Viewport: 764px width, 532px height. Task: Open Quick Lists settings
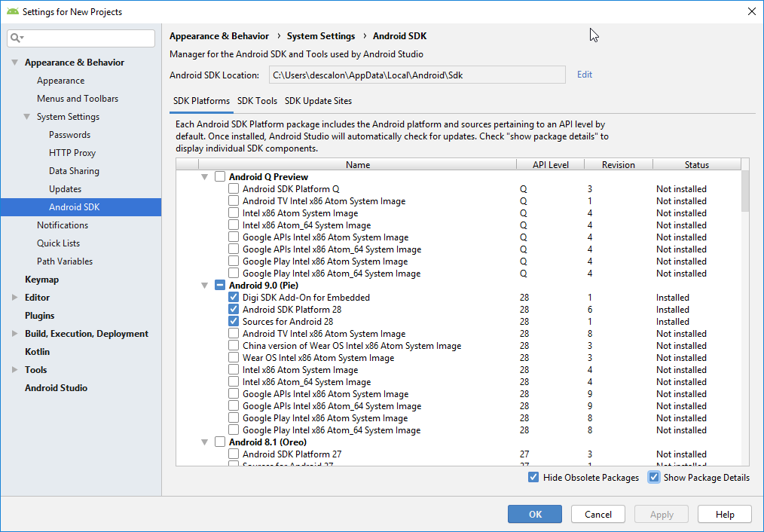tap(58, 243)
